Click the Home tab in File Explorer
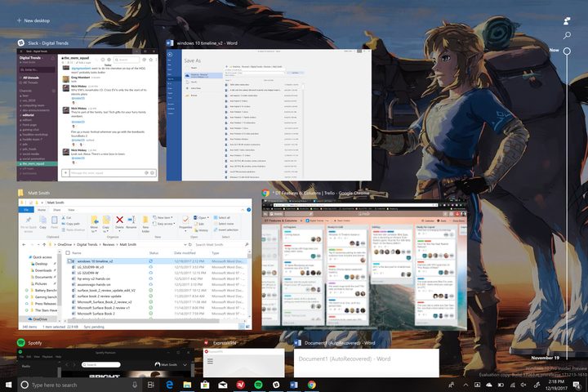This screenshot has width=588, height=392. coord(42,210)
